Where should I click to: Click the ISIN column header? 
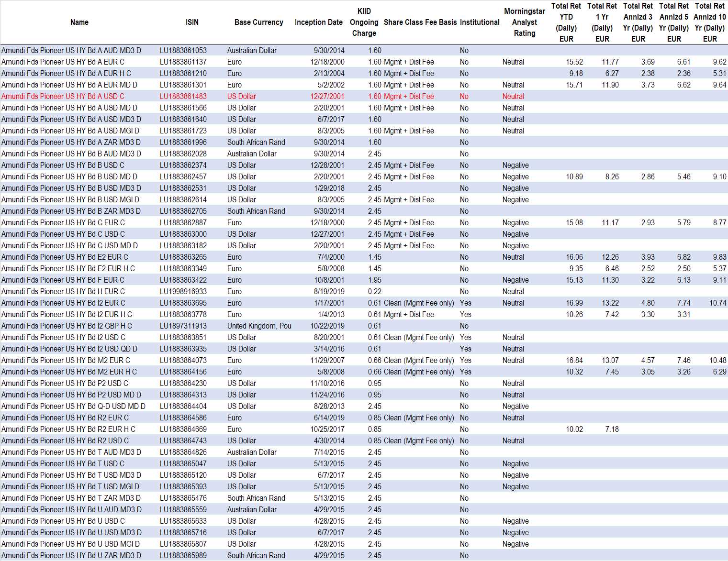192,22
